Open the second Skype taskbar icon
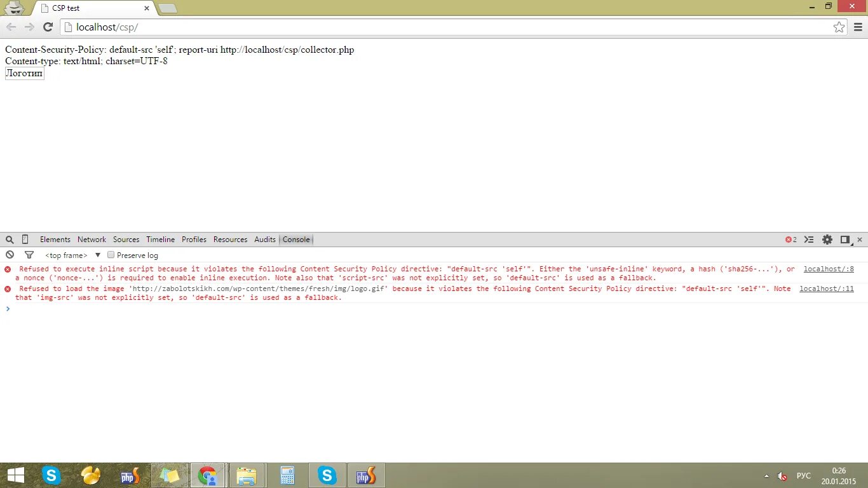 (327, 475)
